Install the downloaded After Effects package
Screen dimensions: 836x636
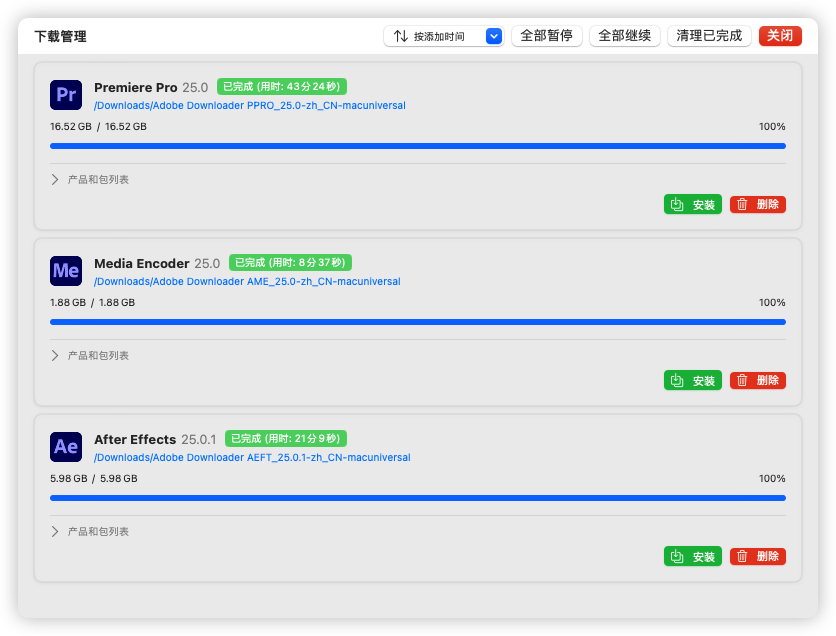pyautogui.click(x=692, y=556)
